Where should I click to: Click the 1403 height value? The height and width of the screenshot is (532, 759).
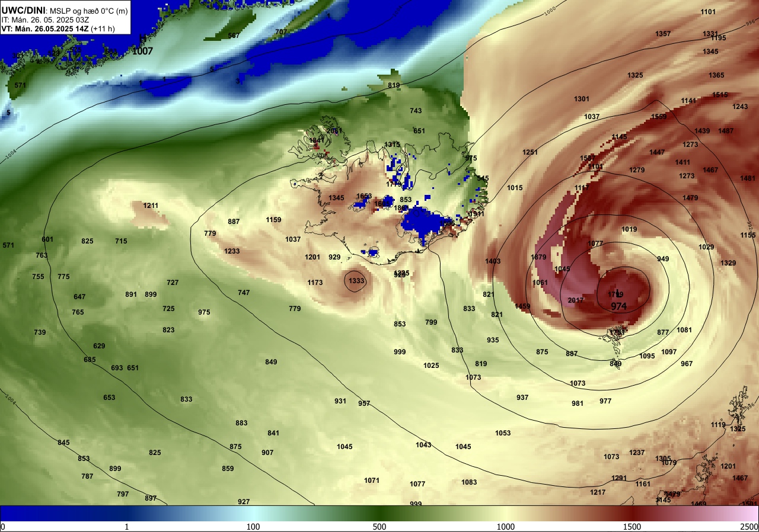tap(493, 261)
